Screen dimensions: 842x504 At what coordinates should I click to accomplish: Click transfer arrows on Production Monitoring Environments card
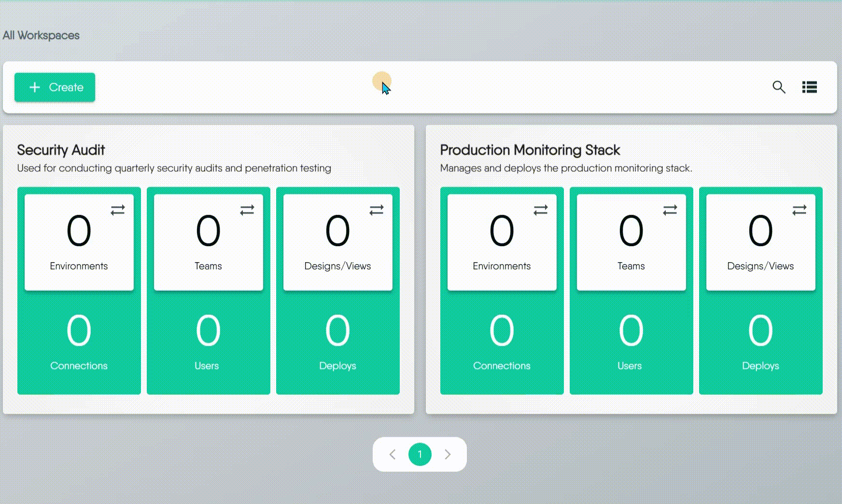541,210
